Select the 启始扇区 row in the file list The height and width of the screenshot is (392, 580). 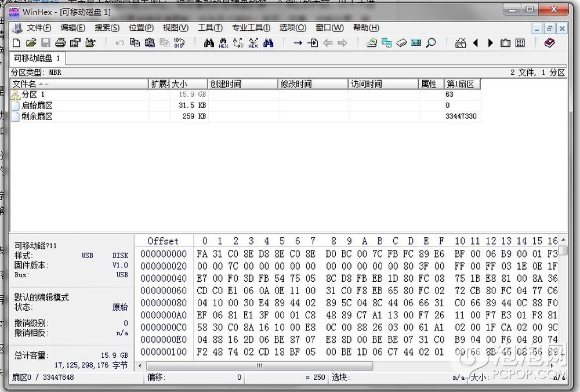[245, 106]
